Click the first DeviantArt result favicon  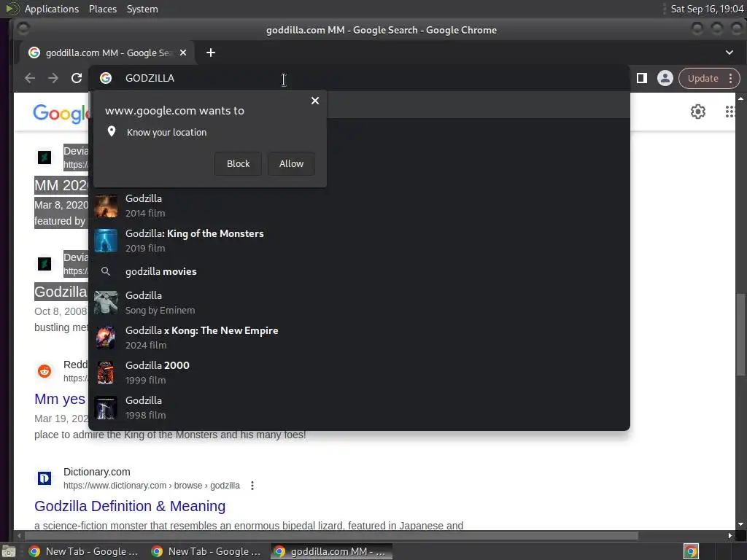(x=44, y=157)
